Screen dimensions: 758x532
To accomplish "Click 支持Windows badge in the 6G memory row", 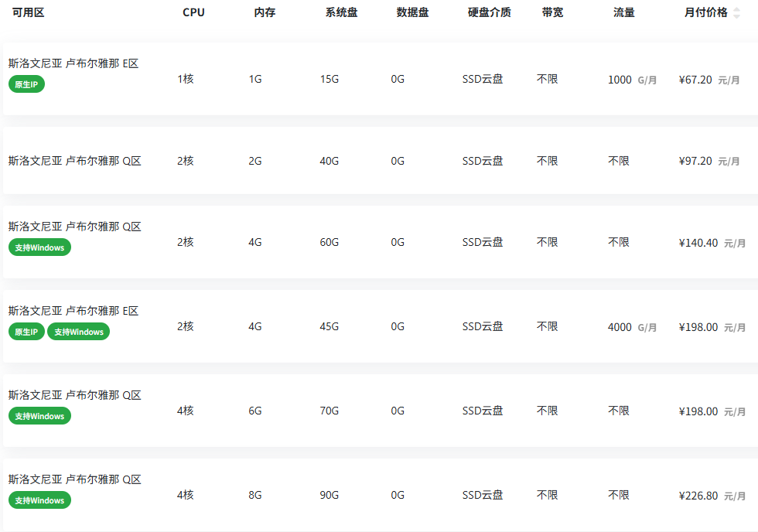I will point(39,416).
